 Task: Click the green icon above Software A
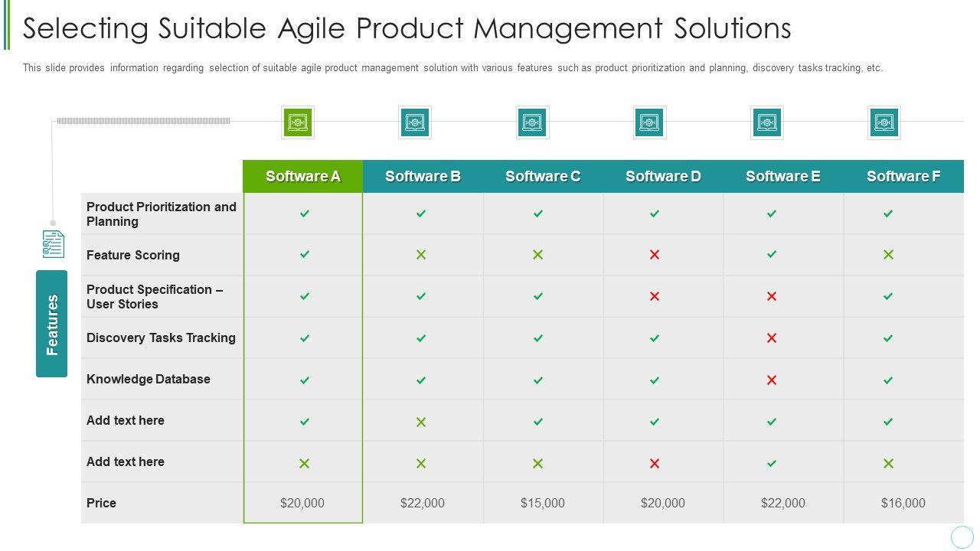point(298,122)
